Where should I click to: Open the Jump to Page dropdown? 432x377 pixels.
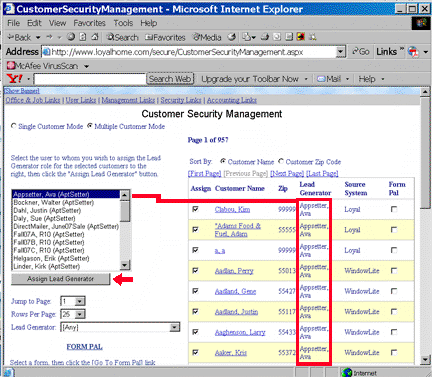80,301
